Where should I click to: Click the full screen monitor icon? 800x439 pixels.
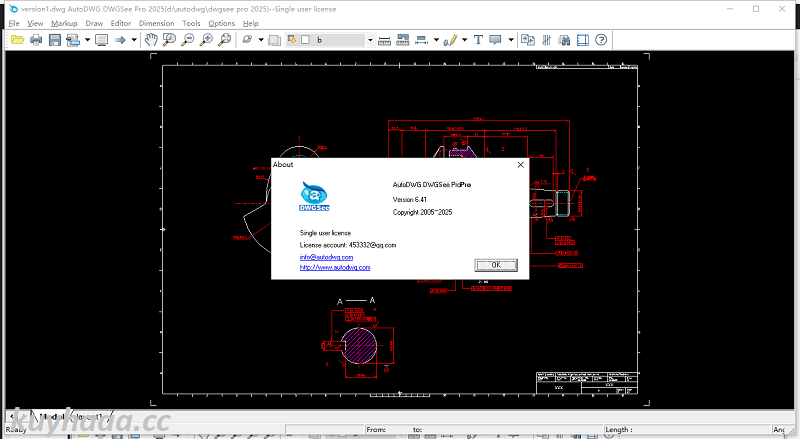102,40
